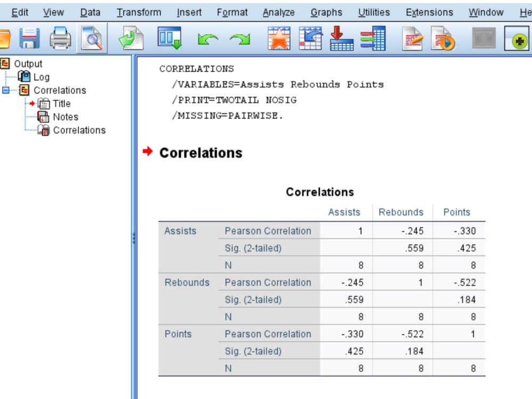Click the large bold Correlations heading
The image size is (532, 399).
click(x=201, y=153)
